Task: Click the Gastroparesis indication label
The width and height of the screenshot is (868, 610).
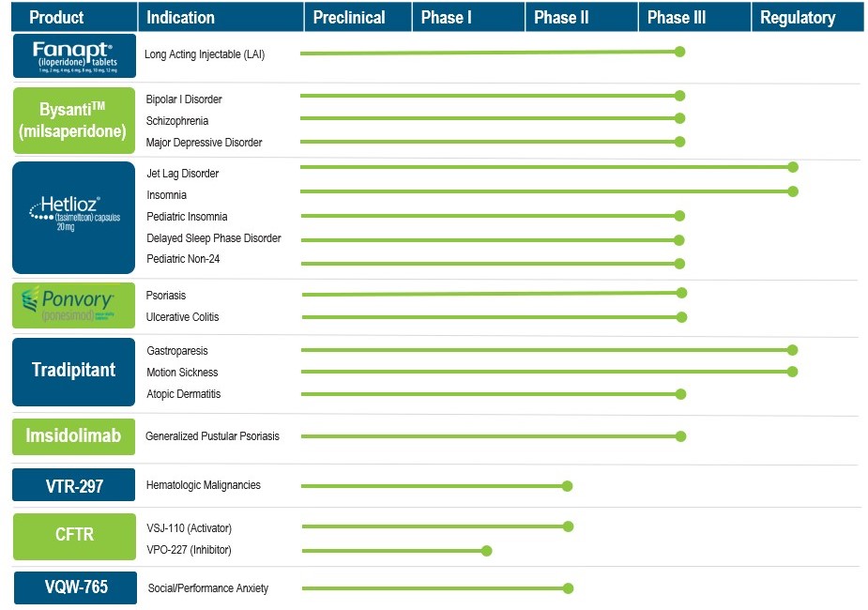Action: (177, 351)
